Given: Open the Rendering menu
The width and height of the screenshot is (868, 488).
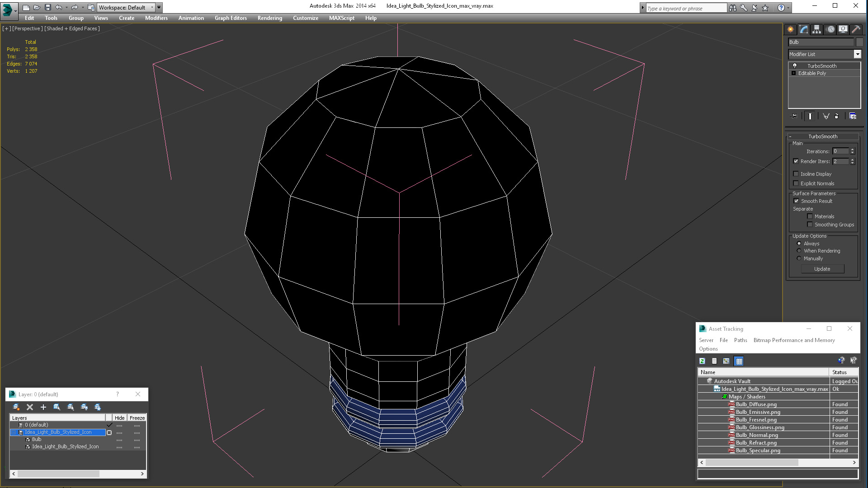Looking at the screenshot, I should click(x=270, y=18).
